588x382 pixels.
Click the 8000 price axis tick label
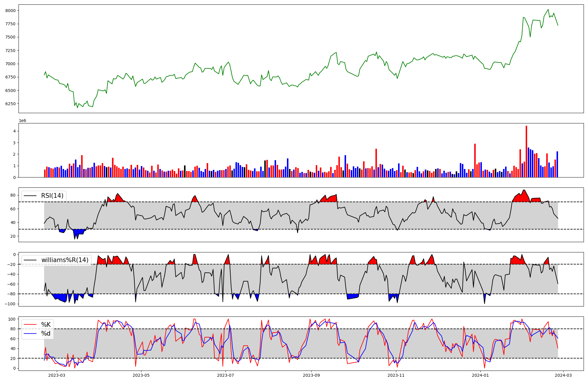point(11,11)
